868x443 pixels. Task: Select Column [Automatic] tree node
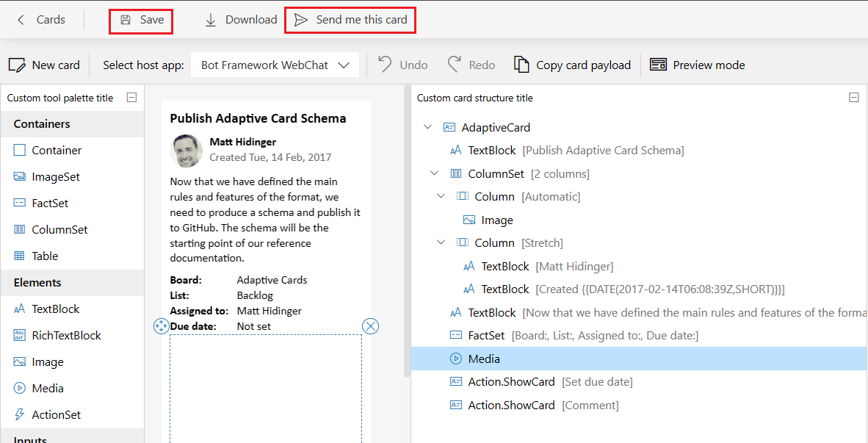tap(640, 197)
